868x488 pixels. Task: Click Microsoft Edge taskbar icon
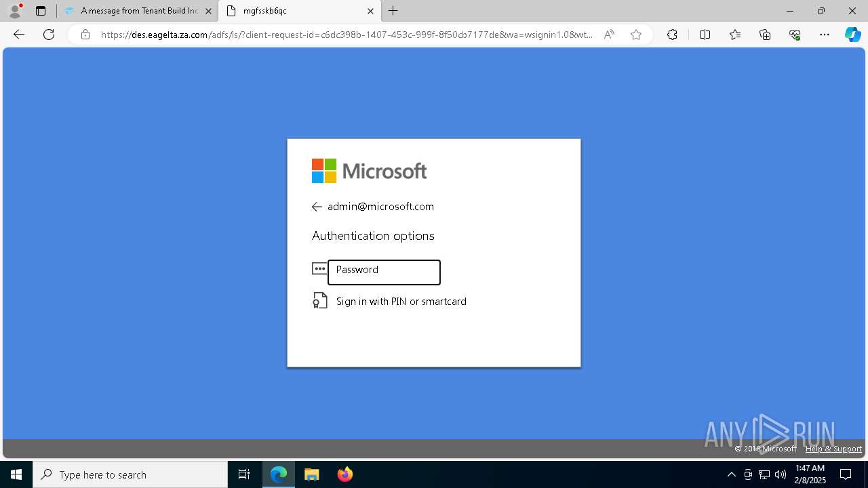pyautogui.click(x=279, y=474)
